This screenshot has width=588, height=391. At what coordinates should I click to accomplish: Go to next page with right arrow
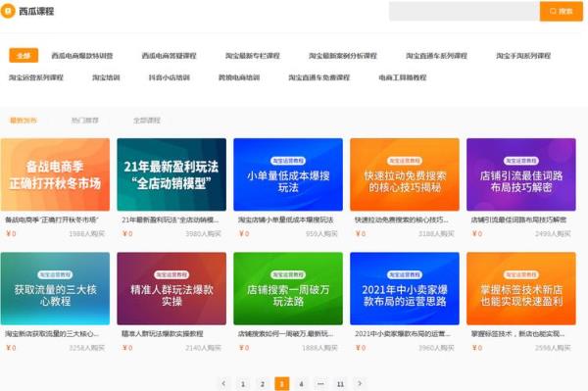[x=360, y=383]
